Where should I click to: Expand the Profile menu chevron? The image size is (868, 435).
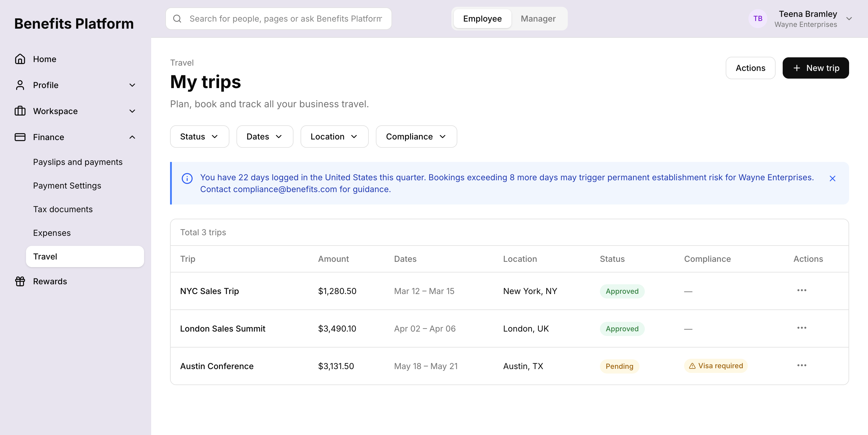coord(133,85)
